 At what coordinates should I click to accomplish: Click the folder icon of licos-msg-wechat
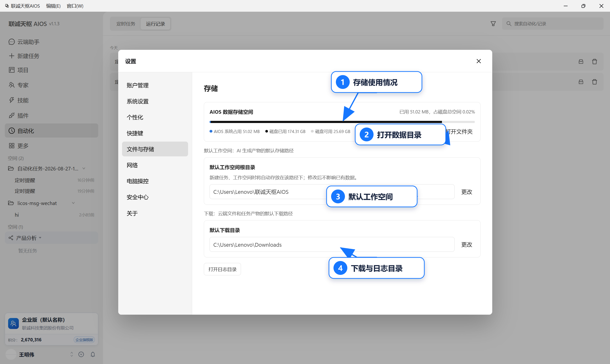11,203
